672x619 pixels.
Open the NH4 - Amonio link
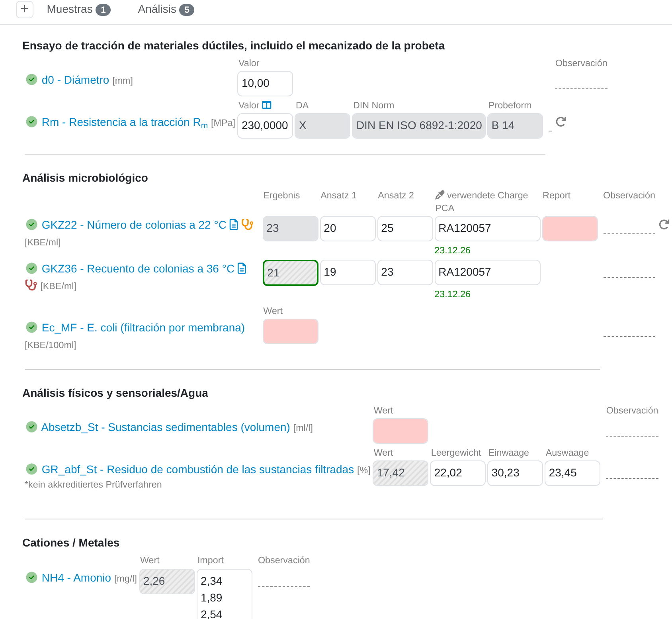pos(76,578)
